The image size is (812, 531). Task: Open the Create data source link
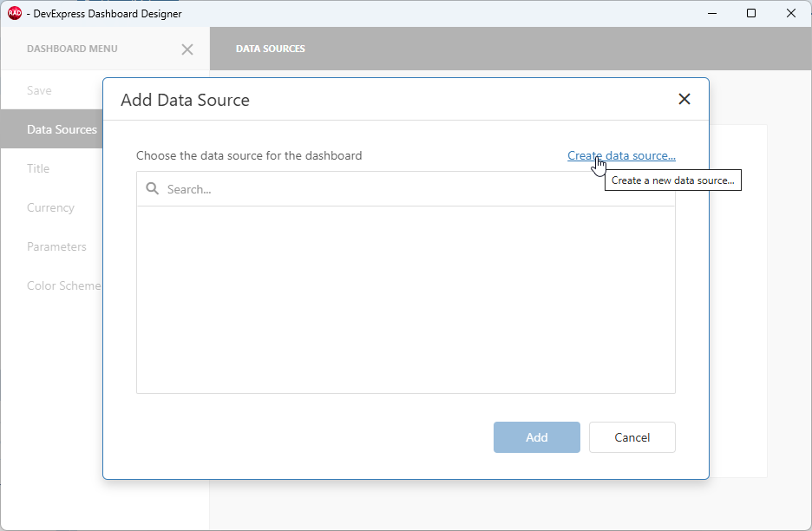coord(621,155)
